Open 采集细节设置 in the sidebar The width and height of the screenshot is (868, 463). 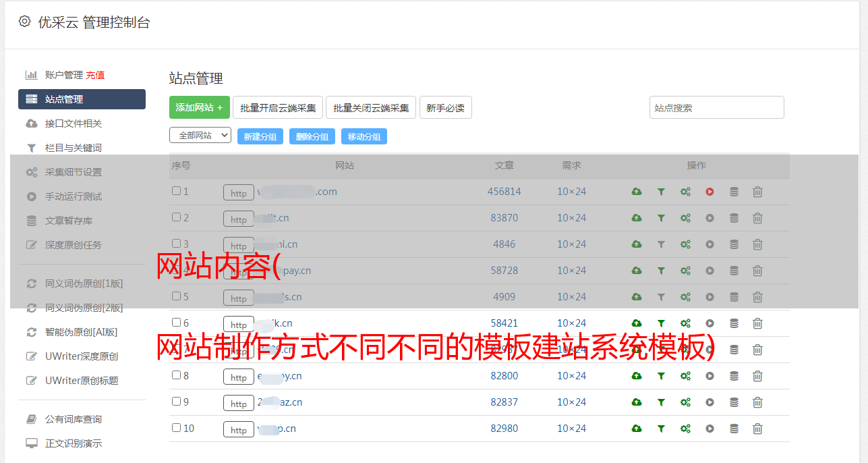[x=74, y=172]
